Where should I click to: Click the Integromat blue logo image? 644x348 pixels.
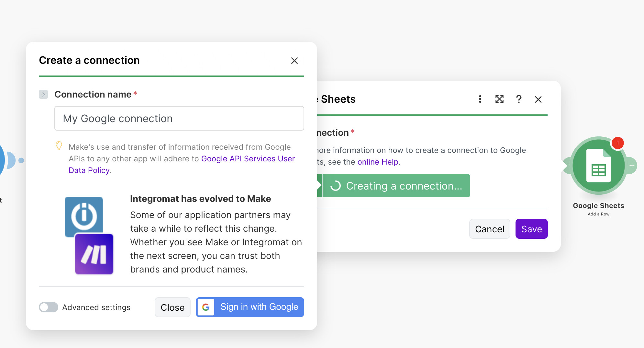pyautogui.click(x=84, y=215)
